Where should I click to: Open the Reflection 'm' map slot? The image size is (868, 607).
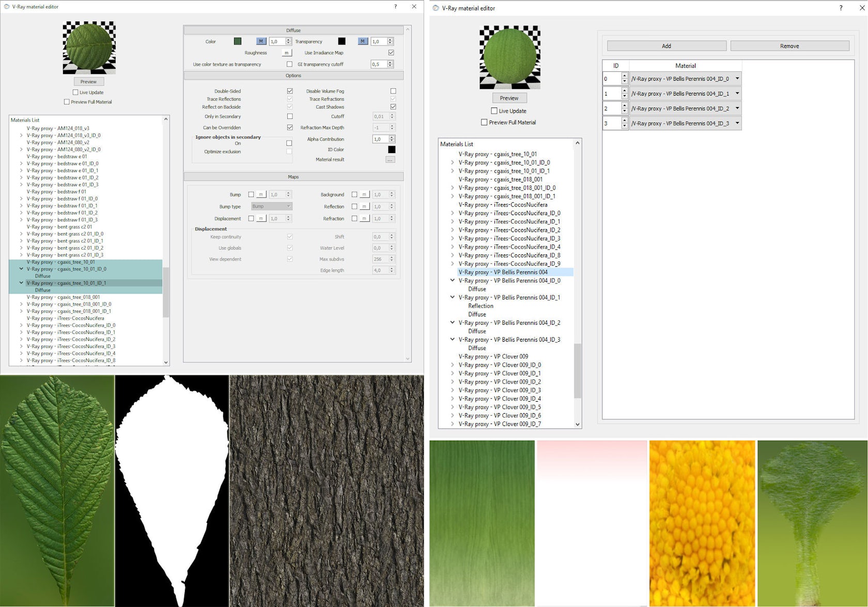pyautogui.click(x=365, y=207)
